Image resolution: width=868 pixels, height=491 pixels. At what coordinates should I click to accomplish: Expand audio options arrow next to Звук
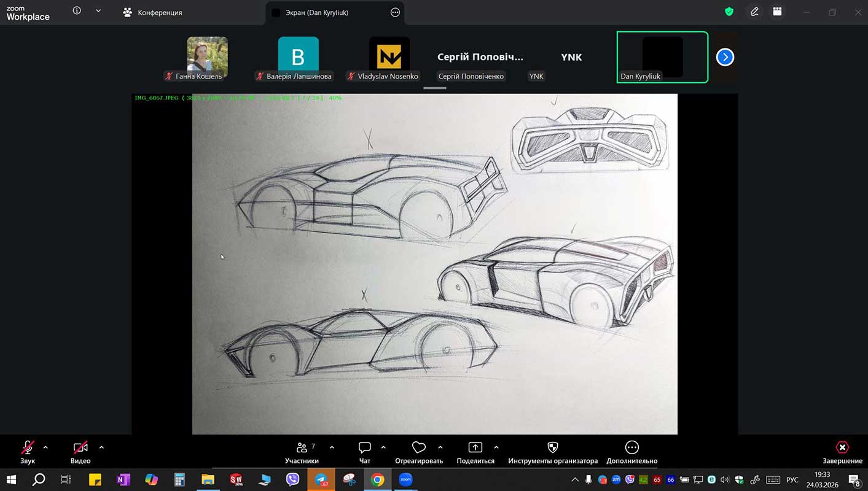point(45,447)
